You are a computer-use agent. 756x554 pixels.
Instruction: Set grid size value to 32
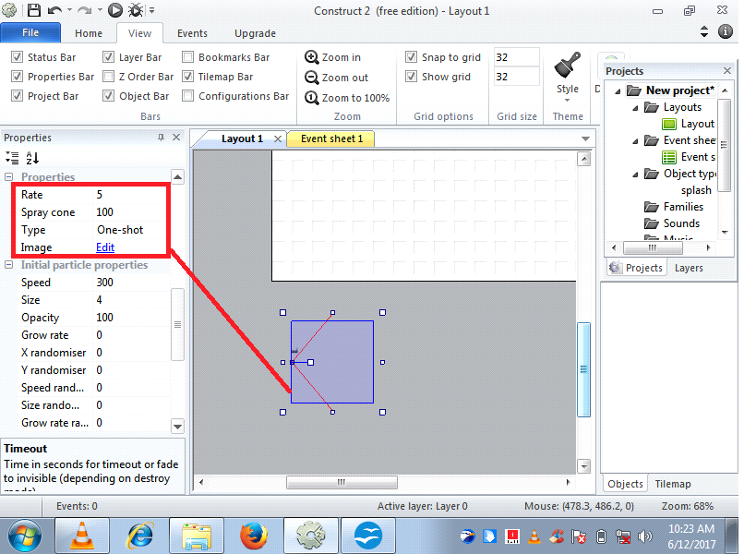(x=515, y=56)
